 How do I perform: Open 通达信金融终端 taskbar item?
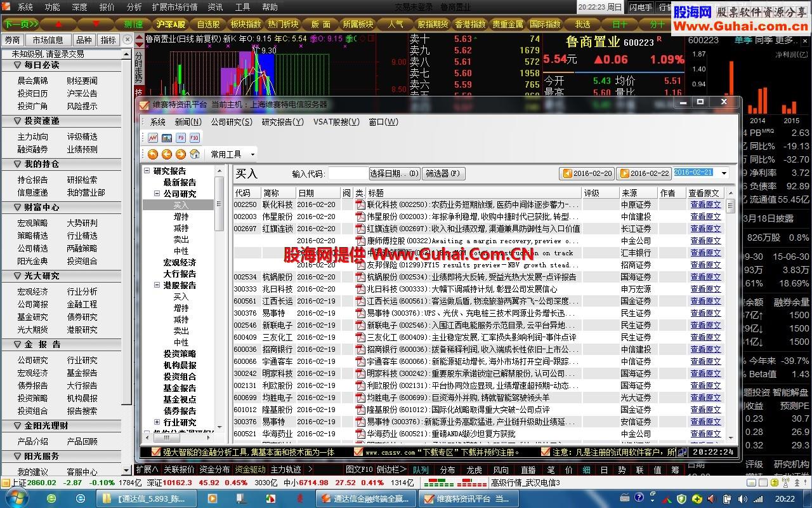coord(367,499)
